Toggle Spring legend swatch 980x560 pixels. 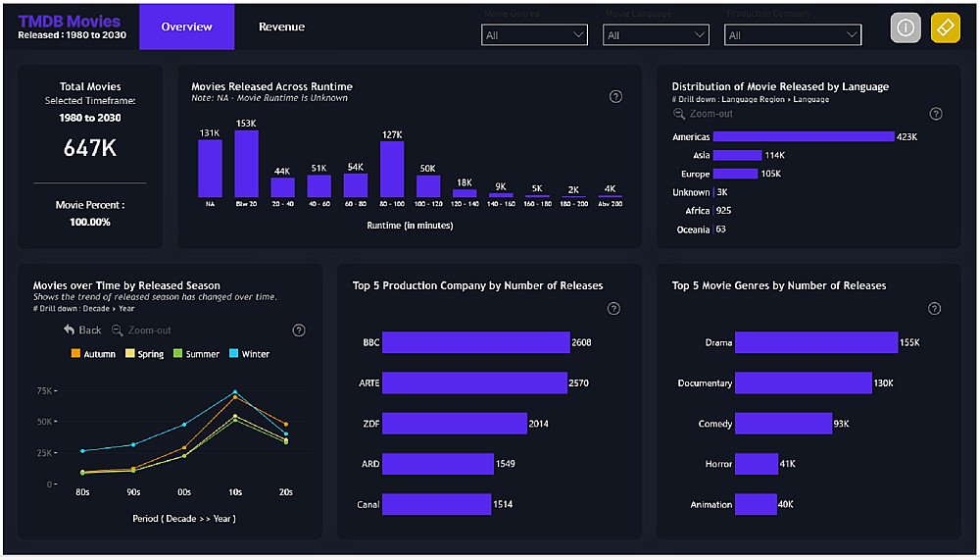130,353
